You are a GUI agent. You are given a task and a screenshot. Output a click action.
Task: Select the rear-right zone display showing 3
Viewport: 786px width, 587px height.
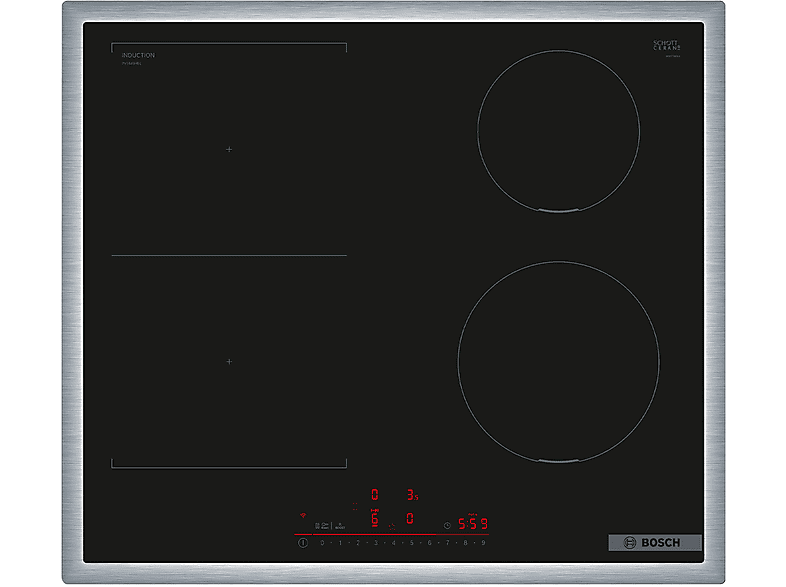[x=412, y=495]
